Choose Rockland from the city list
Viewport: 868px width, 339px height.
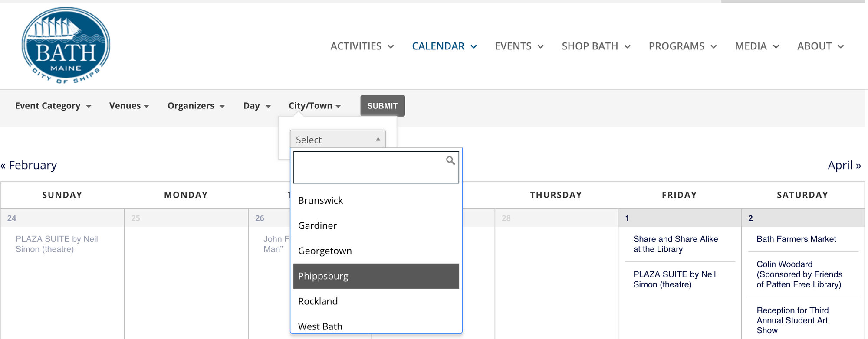point(376,301)
